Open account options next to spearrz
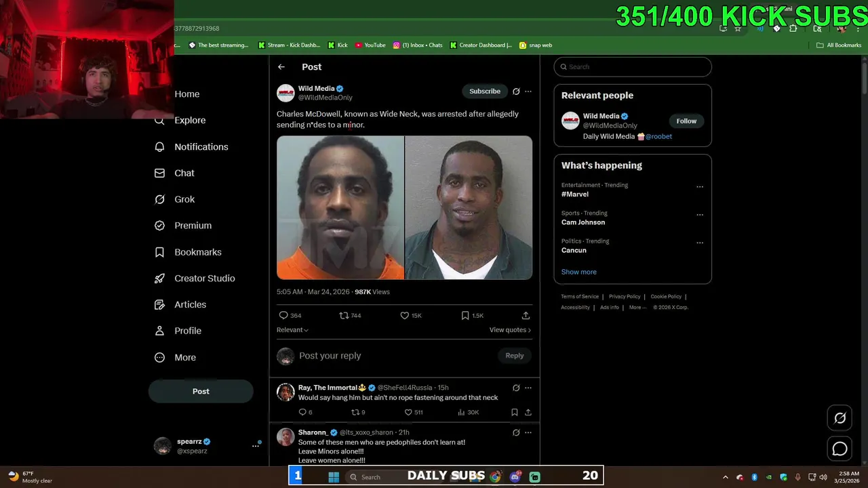Image resolution: width=868 pixels, height=488 pixels. tap(256, 445)
